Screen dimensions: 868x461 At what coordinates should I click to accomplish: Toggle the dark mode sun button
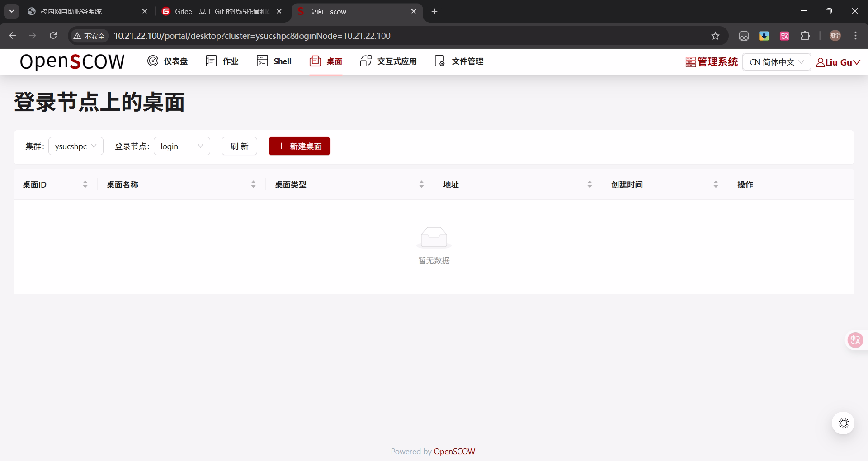click(x=843, y=423)
